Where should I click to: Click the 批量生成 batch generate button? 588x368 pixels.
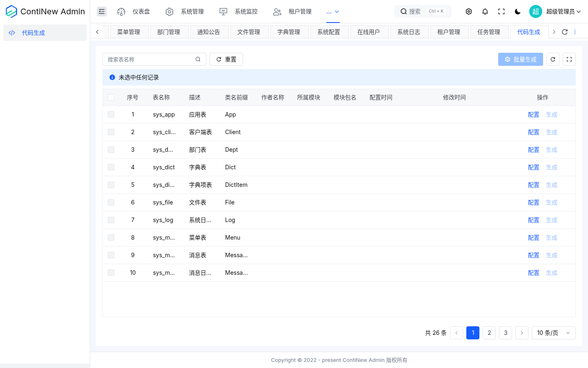(x=521, y=59)
